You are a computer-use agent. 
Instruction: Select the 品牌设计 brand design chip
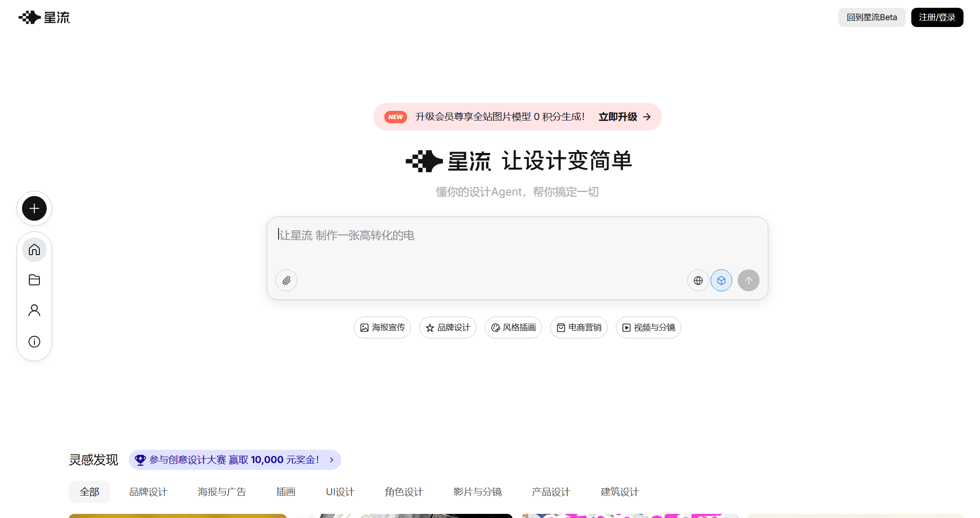[448, 327]
